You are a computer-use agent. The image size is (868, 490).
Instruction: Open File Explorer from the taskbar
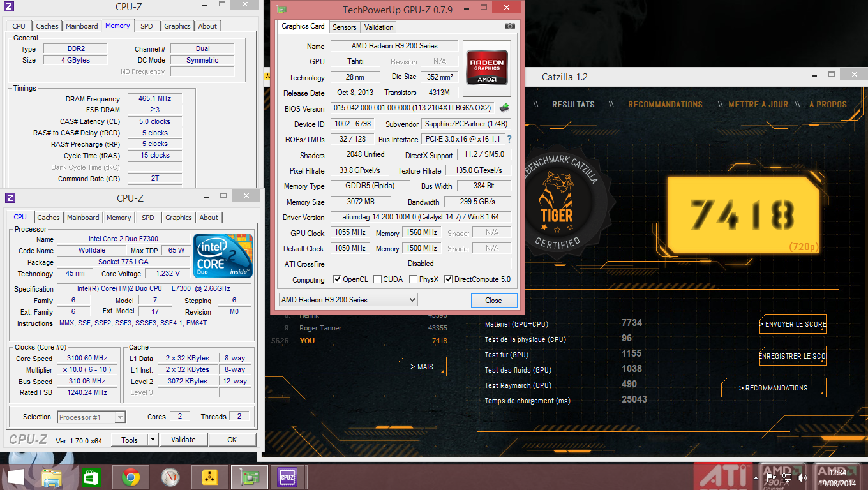52,477
